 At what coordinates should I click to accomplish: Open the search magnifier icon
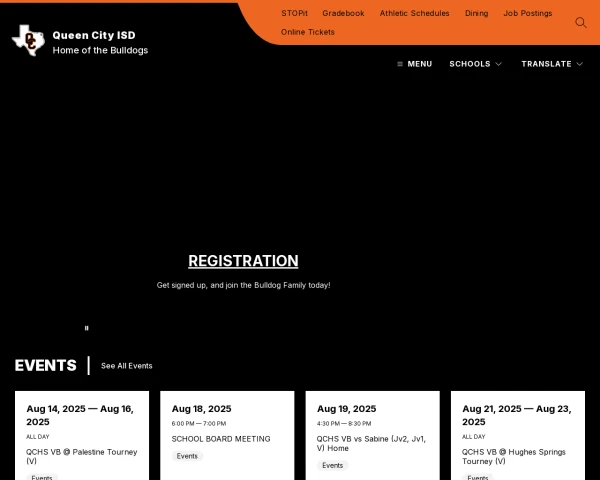[x=580, y=23]
